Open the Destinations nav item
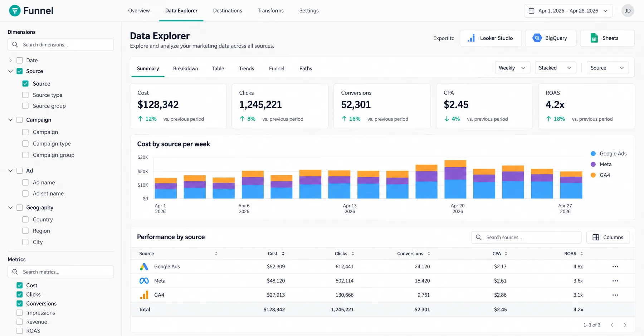The image size is (644, 336). click(228, 11)
